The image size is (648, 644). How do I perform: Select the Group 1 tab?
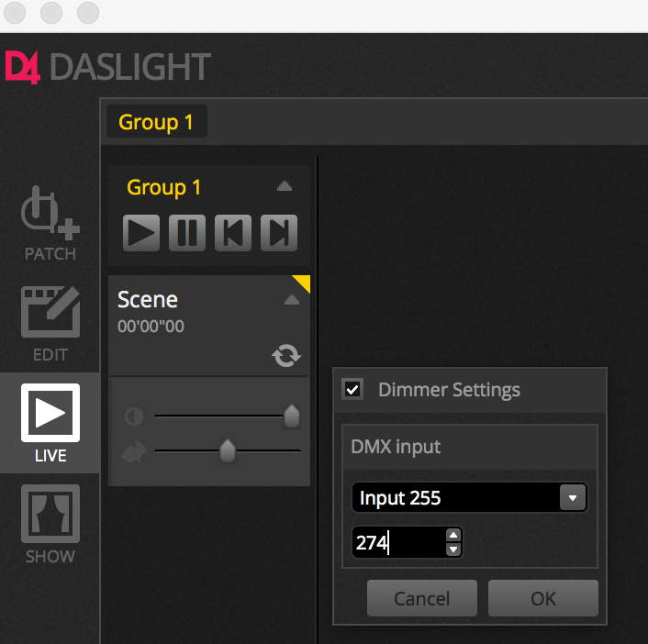(x=157, y=121)
